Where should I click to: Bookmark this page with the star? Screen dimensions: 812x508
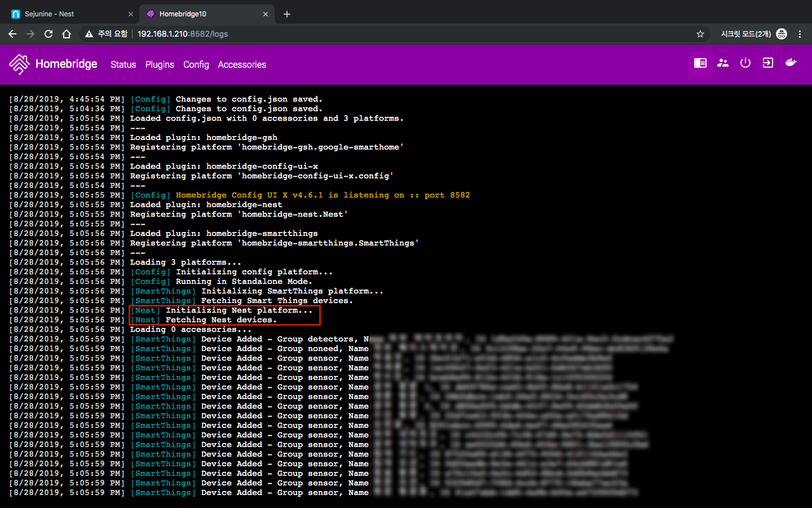pyautogui.click(x=700, y=34)
